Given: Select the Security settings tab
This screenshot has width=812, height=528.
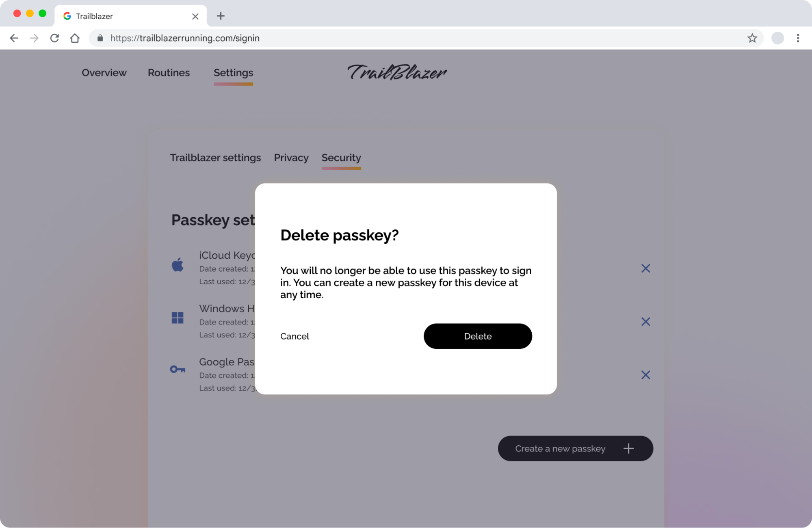Looking at the screenshot, I should pyautogui.click(x=341, y=158).
